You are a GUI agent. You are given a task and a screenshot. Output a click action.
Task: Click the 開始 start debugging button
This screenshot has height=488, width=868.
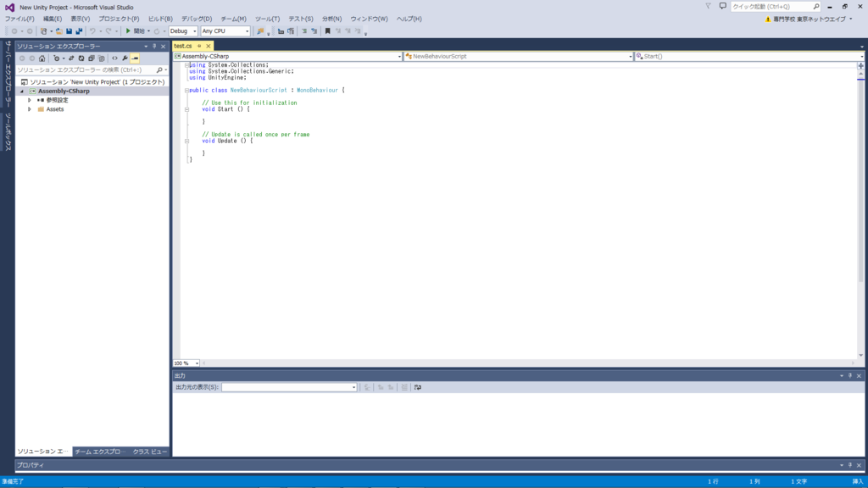click(x=135, y=31)
